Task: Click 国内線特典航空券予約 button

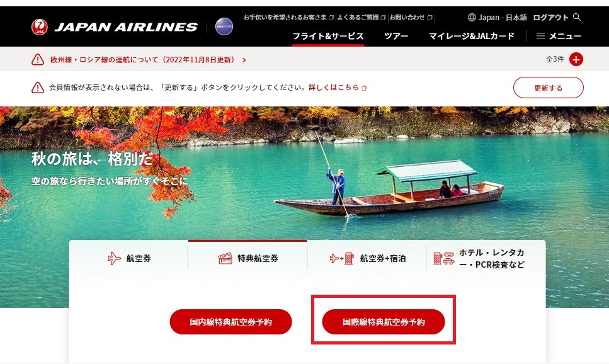Action: pyautogui.click(x=231, y=322)
